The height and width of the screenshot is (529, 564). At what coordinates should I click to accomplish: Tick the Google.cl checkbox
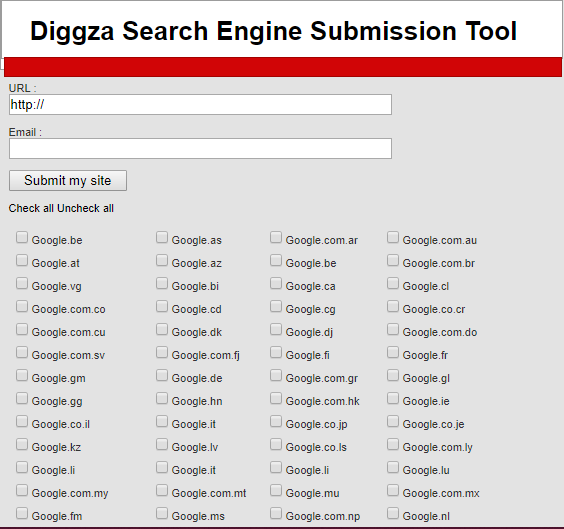[x=393, y=283]
